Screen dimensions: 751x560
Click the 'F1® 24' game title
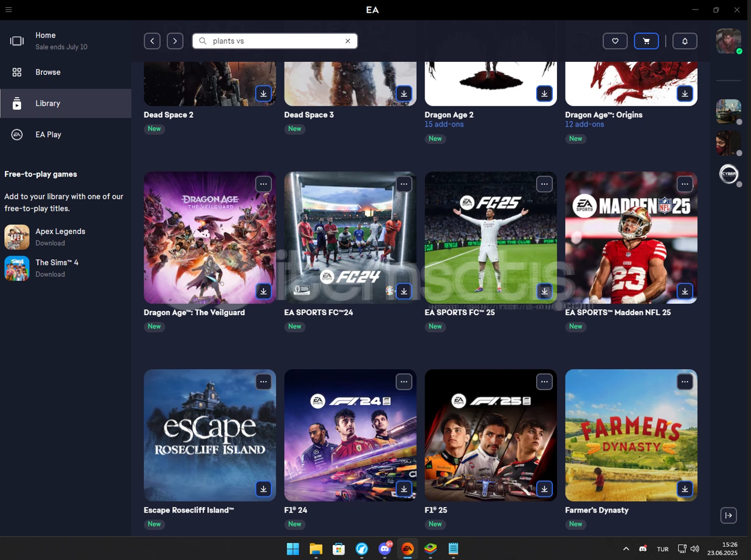[296, 510]
